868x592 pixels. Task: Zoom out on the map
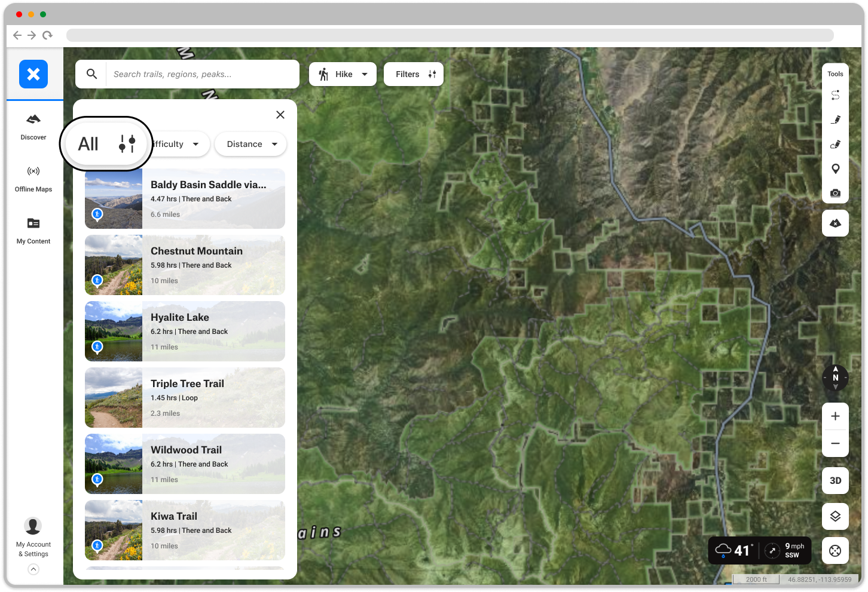tap(835, 443)
